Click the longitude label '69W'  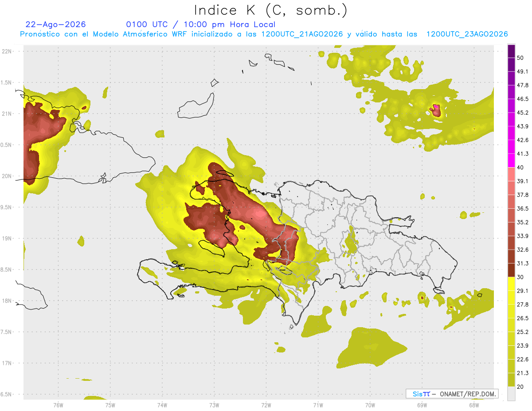422,405
